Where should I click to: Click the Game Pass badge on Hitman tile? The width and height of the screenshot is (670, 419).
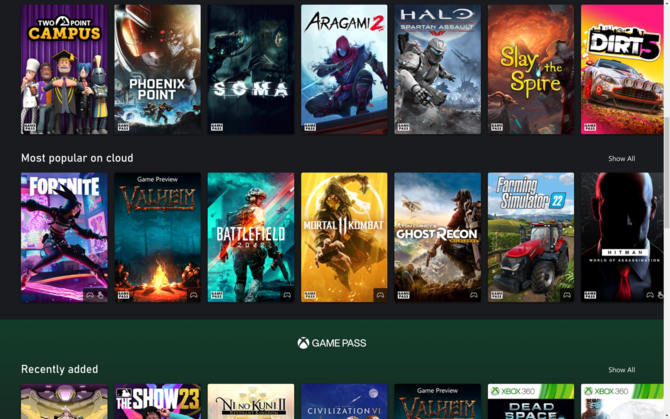point(590,295)
